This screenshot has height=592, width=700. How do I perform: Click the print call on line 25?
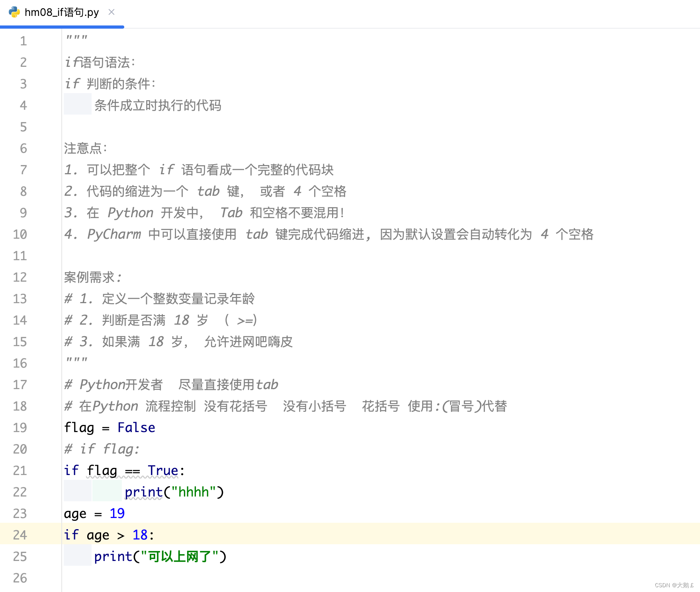pos(114,557)
